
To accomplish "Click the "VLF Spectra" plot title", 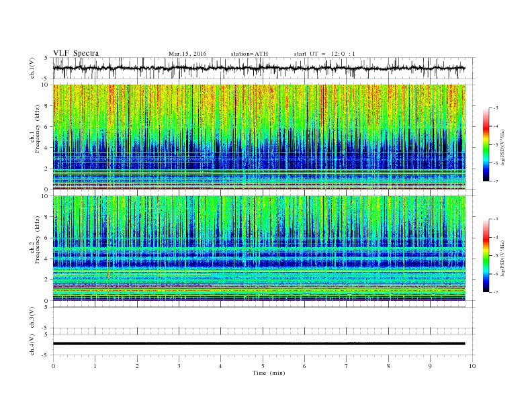I will tap(76, 53).
